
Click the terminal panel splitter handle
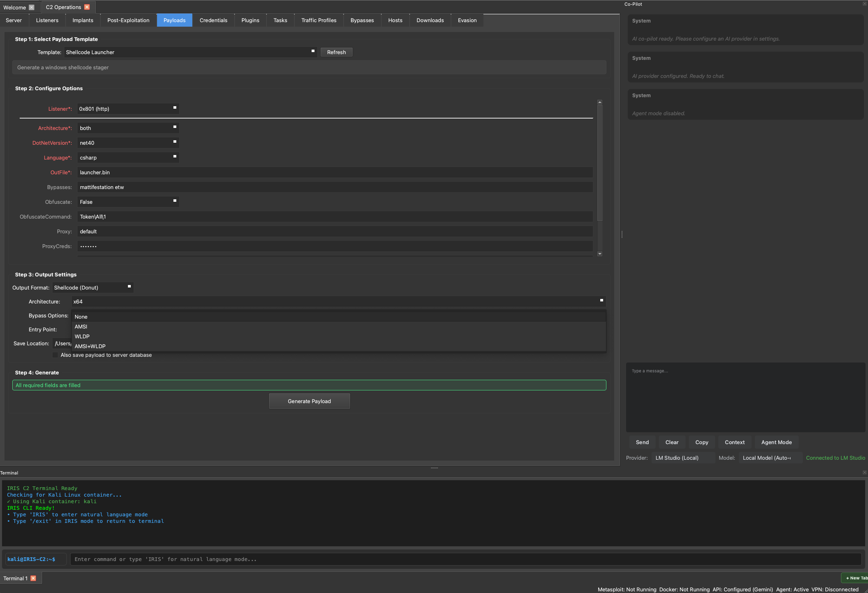[434, 468]
